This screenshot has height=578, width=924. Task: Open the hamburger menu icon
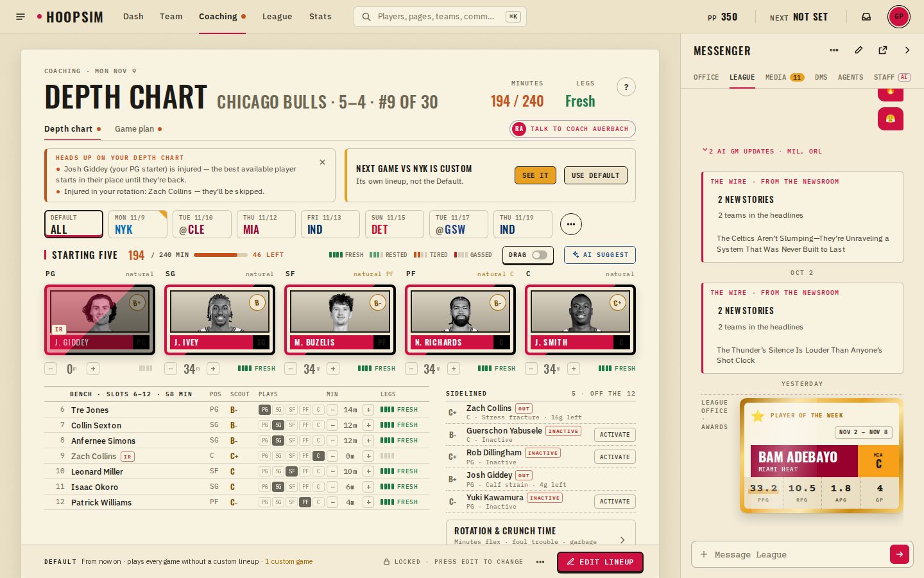(21, 17)
